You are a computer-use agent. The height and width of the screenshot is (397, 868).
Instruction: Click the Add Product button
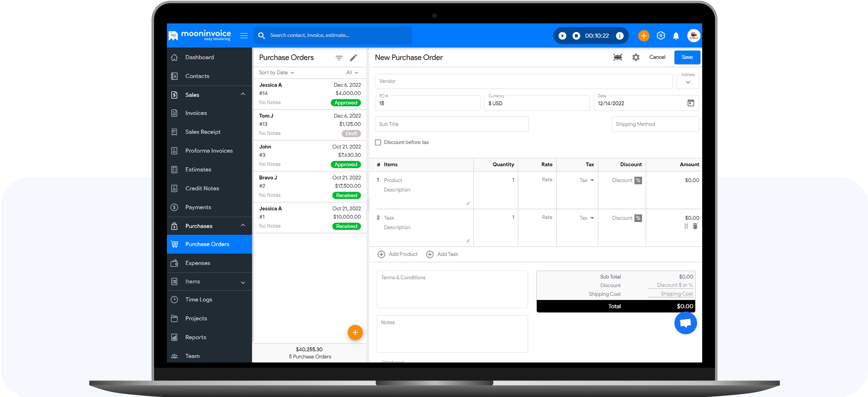click(x=397, y=254)
